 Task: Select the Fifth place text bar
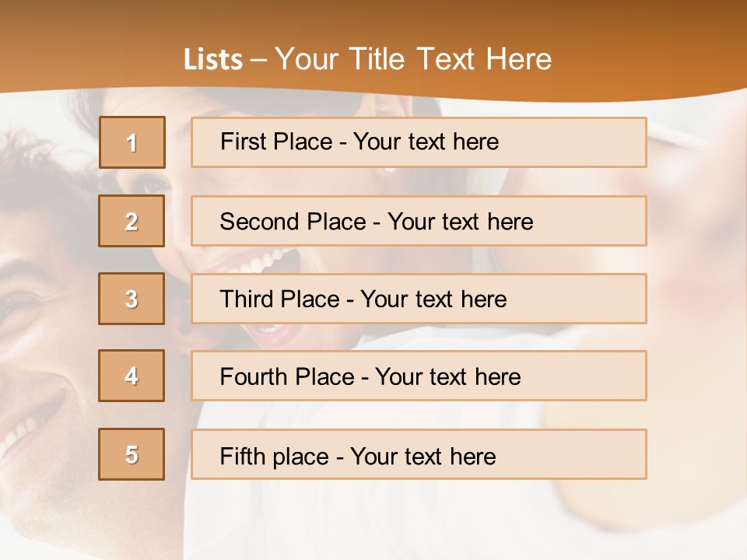[419, 454]
